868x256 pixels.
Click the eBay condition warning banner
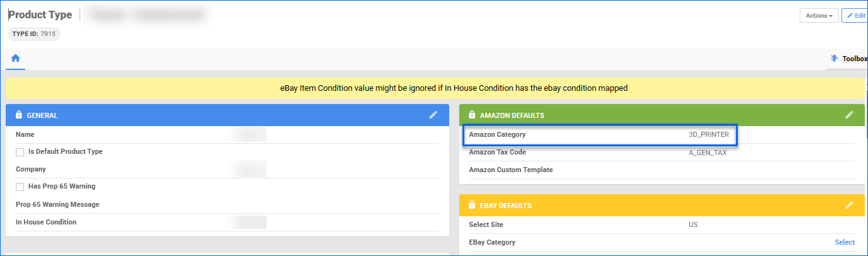(435, 88)
